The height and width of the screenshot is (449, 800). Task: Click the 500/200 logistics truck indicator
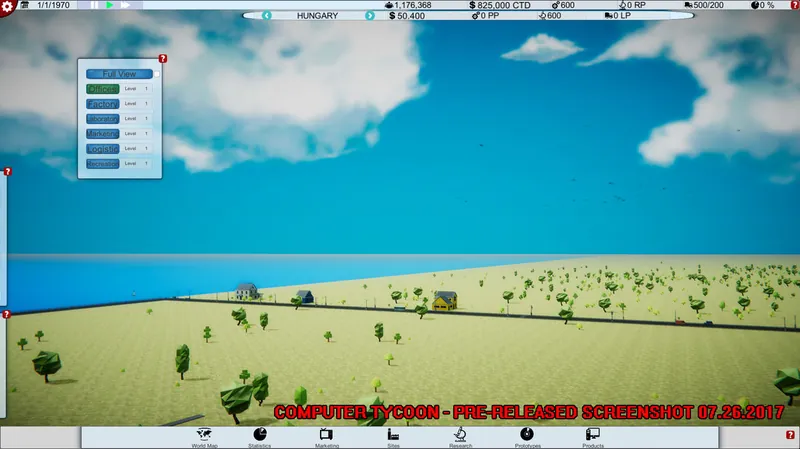point(704,5)
